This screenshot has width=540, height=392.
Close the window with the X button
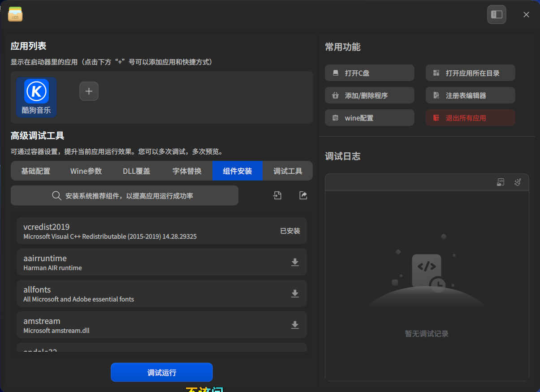coord(526,14)
